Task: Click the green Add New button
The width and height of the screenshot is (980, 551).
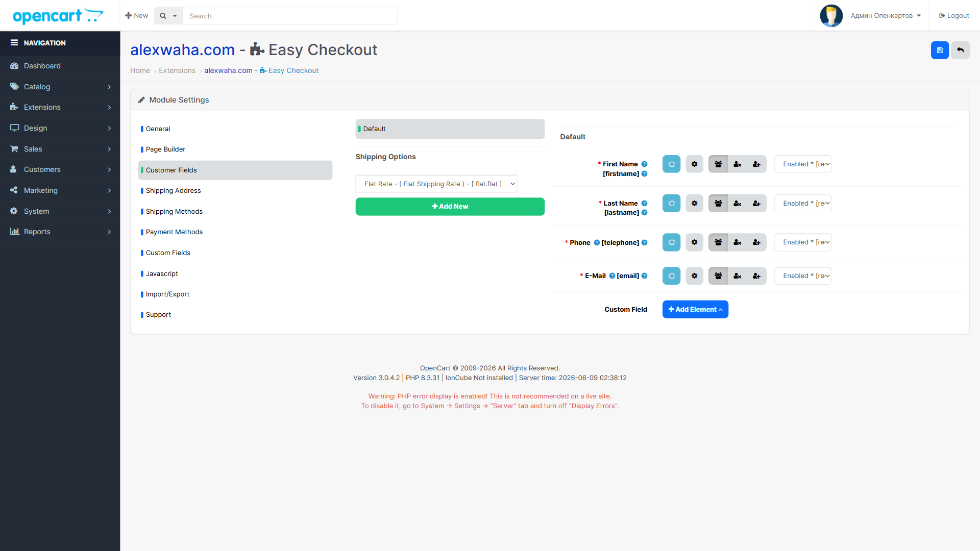Action: (450, 207)
